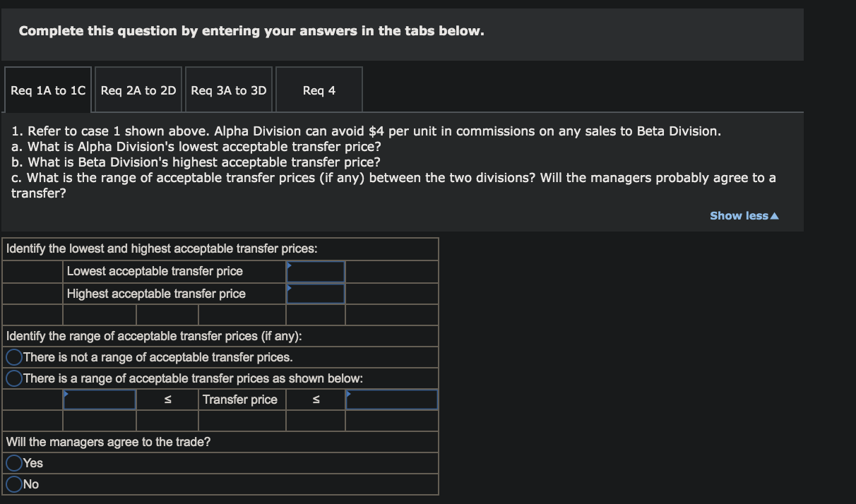
Task: Open the blank dropdown cell below Highest acceptable transfer price
Action: pos(315,314)
